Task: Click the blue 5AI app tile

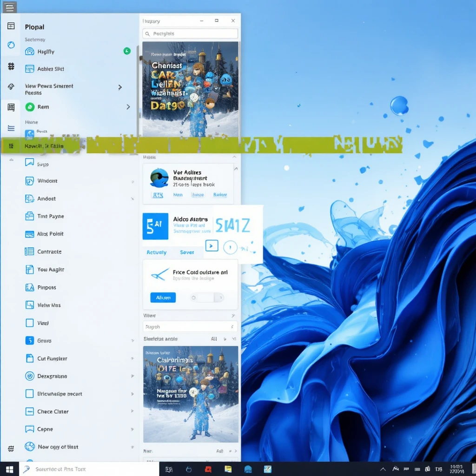Action: 155,226
